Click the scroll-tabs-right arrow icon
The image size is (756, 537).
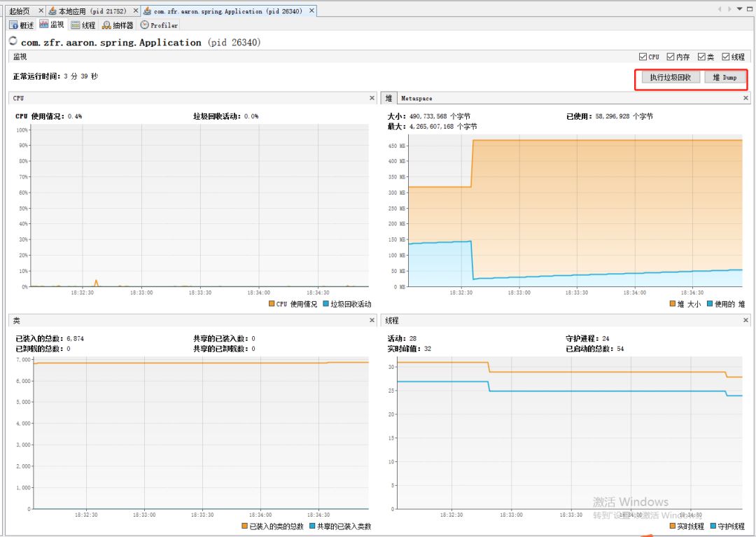pyautogui.click(x=729, y=9)
